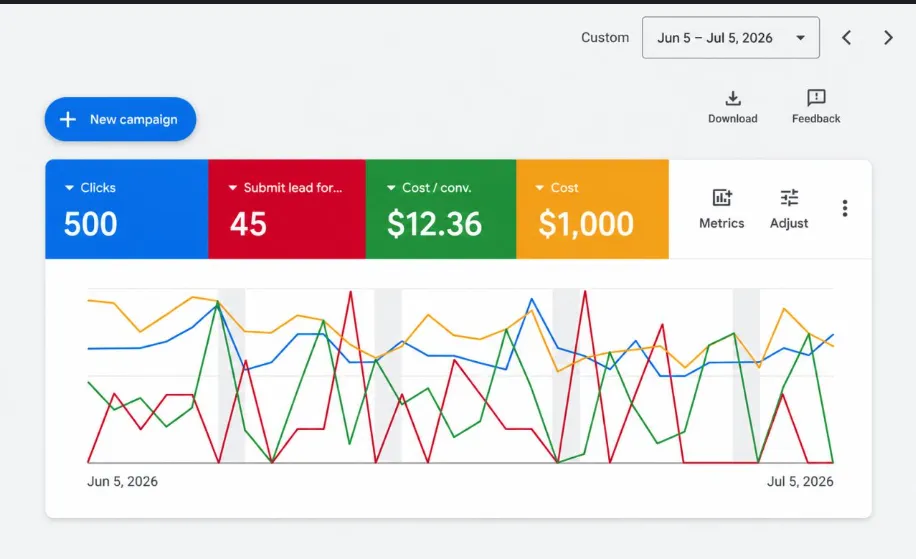Click the New campaign button label
This screenshot has height=559, width=916.
[134, 119]
